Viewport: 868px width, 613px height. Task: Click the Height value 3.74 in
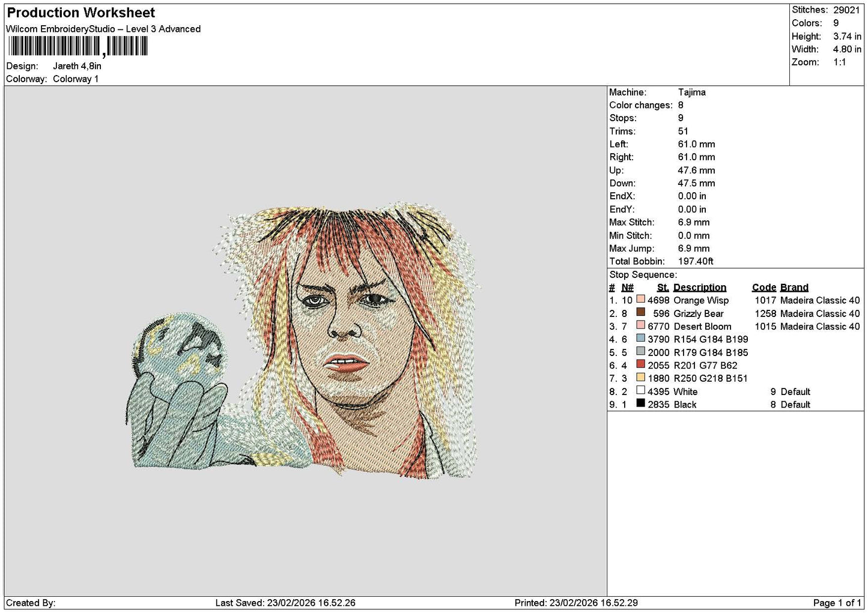[x=847, y=36]
